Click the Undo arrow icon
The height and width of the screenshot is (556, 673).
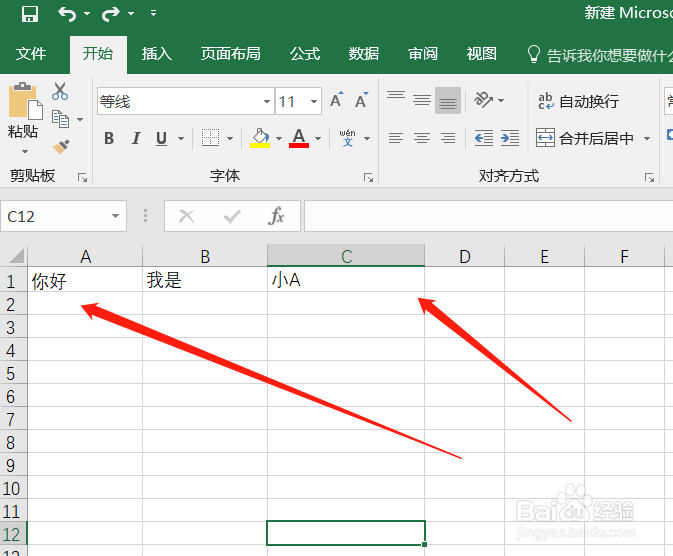coord(67,14)
